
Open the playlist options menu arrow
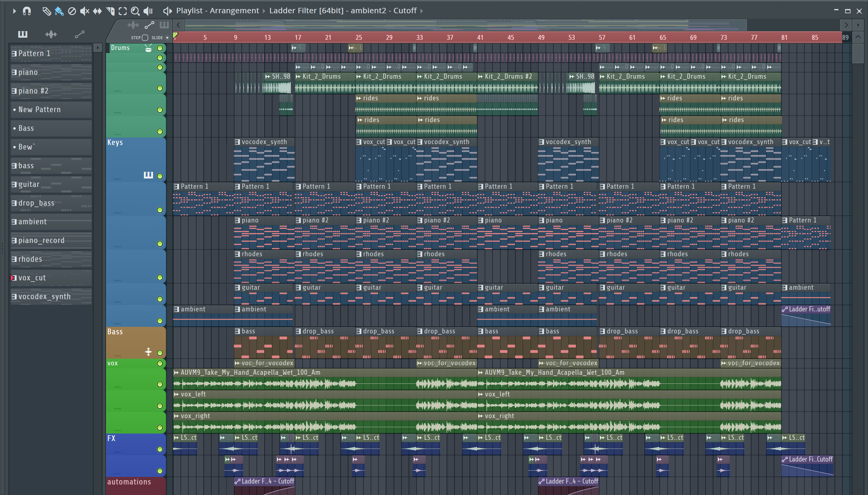tap(14, 11)
